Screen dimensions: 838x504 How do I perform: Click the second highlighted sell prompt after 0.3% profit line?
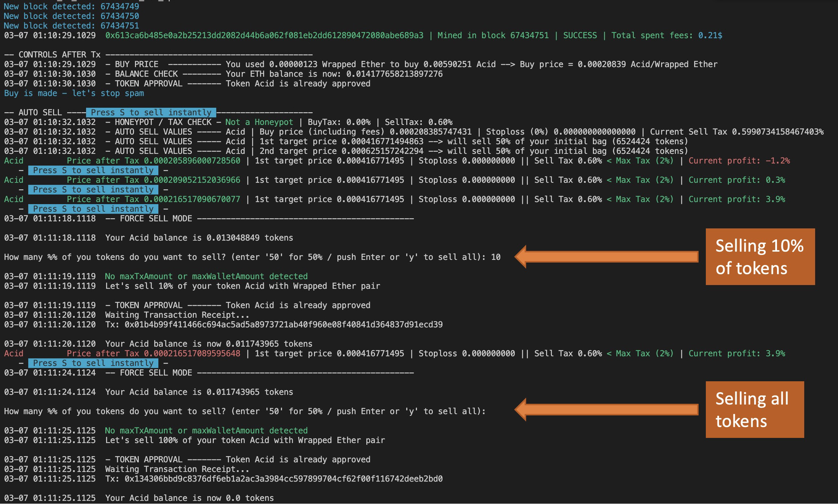(x=94, y=189)
